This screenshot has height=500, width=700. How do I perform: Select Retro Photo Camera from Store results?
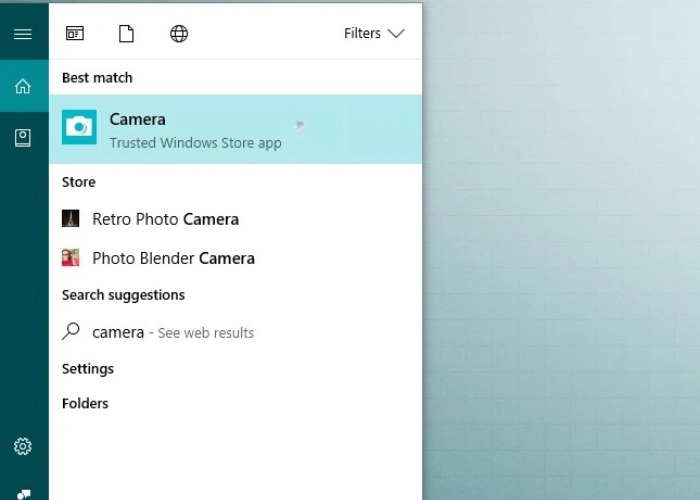click(x=165, y=219)
